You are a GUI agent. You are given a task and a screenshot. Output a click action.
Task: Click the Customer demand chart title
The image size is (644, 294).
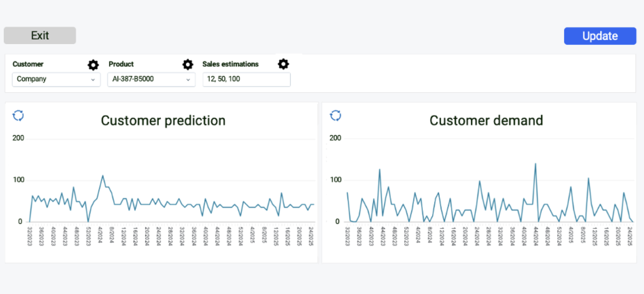pos(486,120)
